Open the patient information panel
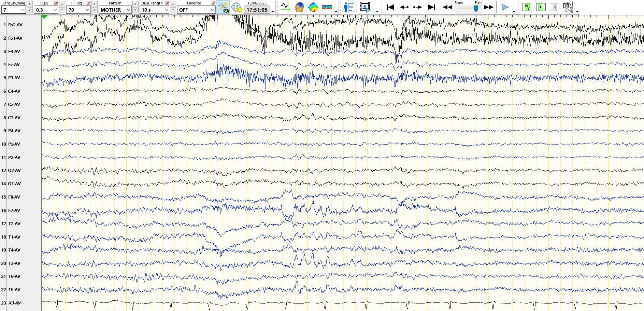 pos(349,7)
